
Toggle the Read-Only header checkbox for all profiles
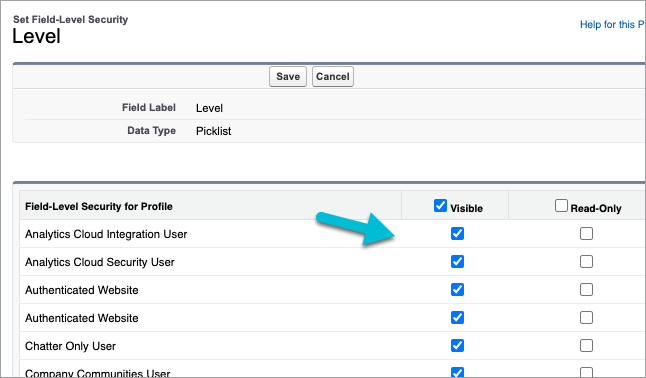pos(561,205)
